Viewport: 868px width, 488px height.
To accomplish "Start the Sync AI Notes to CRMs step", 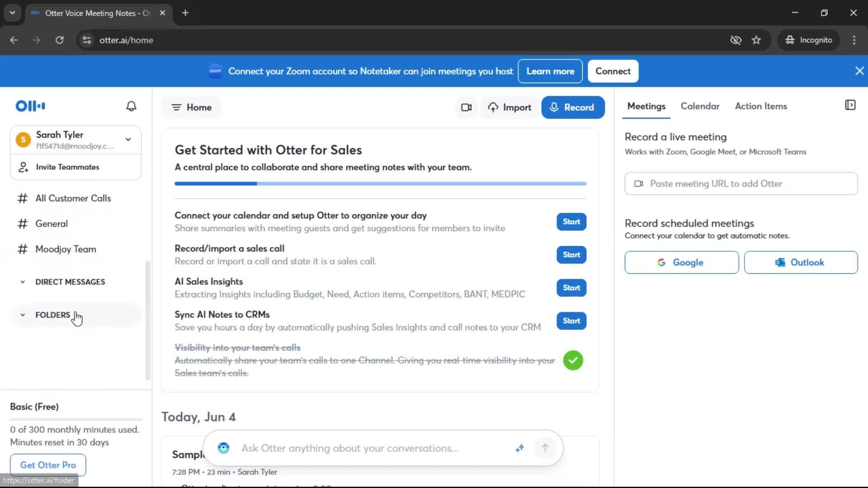I will [571, 321].
